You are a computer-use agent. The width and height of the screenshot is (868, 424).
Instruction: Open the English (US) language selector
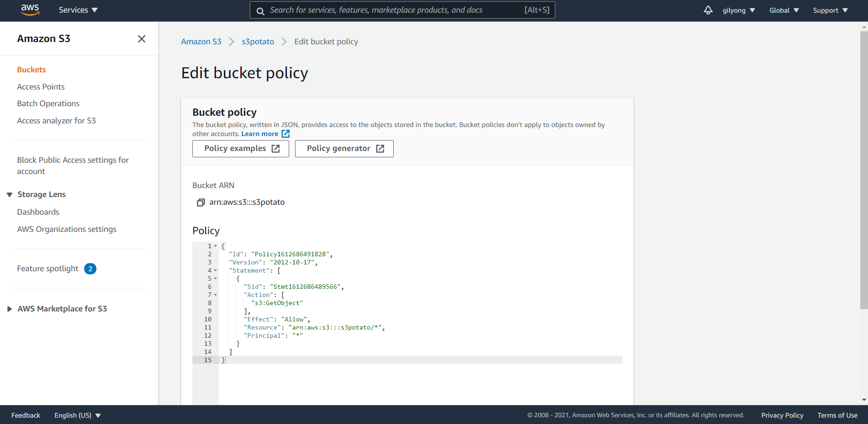[77, 415]
